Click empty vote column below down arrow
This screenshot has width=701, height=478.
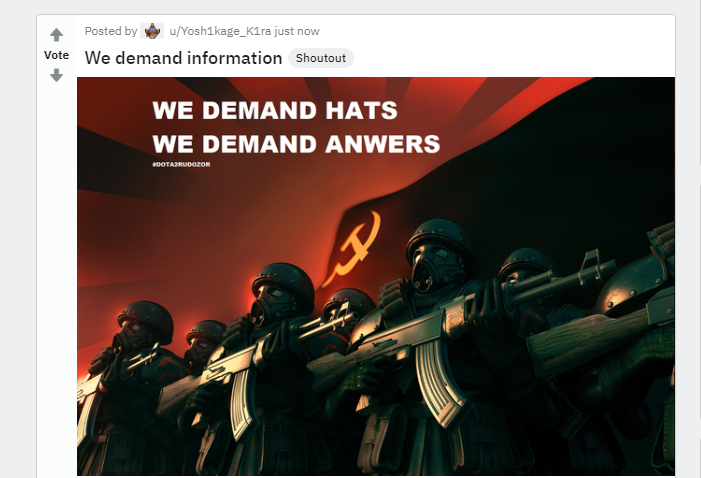56,268
